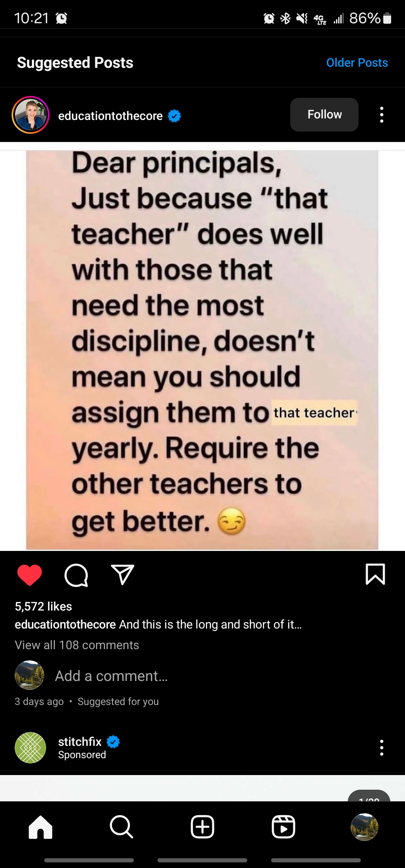The height and width of the screenshot is (868, 405).
Task: Tap the educationtothecore verified badge
Action: (174, 116)
